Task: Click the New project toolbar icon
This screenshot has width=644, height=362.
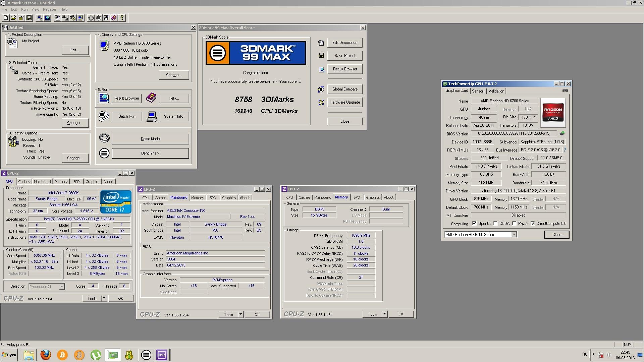Action: point(6,18)
